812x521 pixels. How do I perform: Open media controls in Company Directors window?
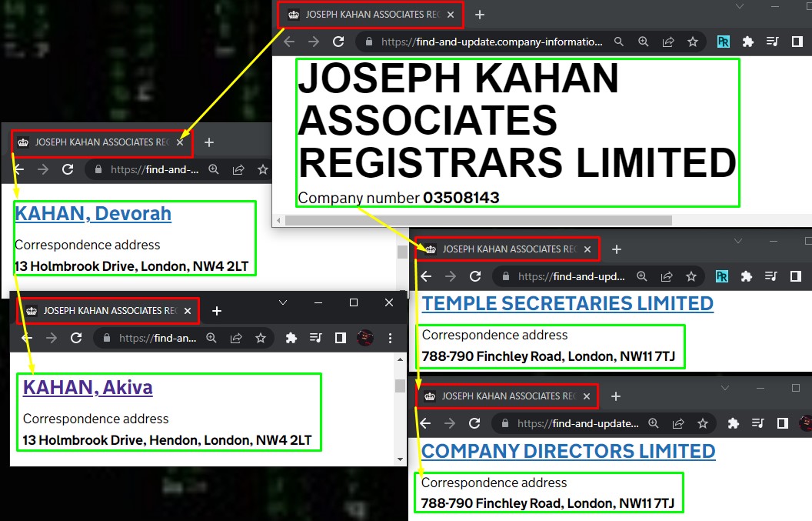point(758,423)
